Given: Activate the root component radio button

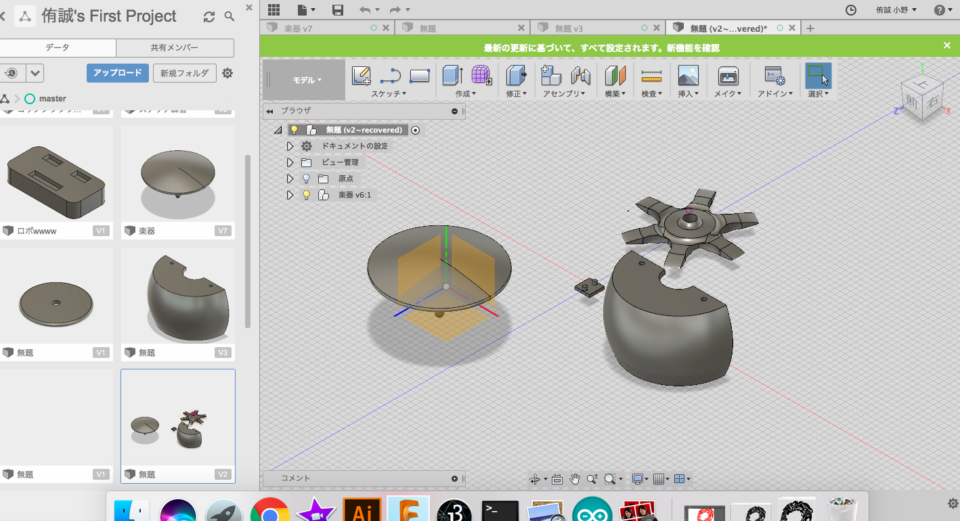Looking at the screenshot, I should tap(415, 130).
